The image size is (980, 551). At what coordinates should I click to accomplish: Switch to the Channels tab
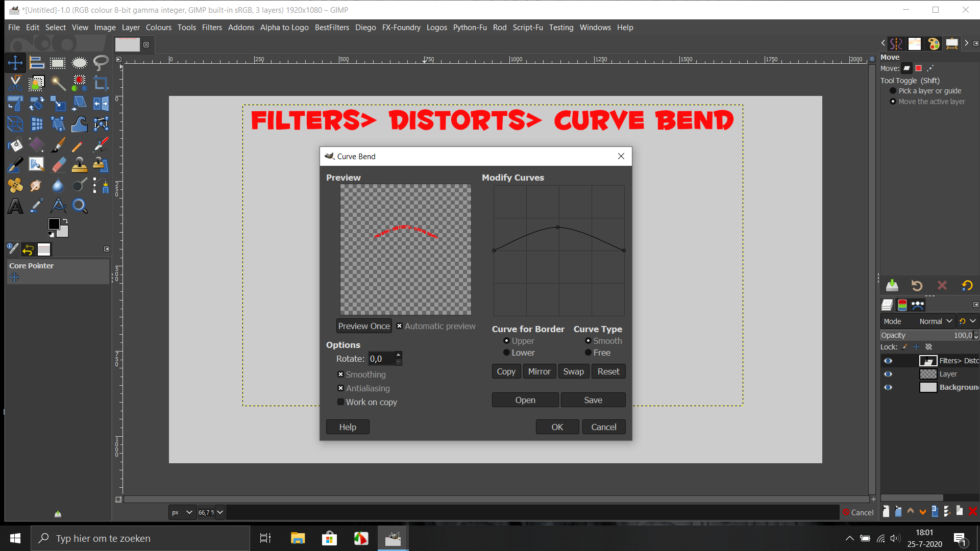[x=902, y=305]
